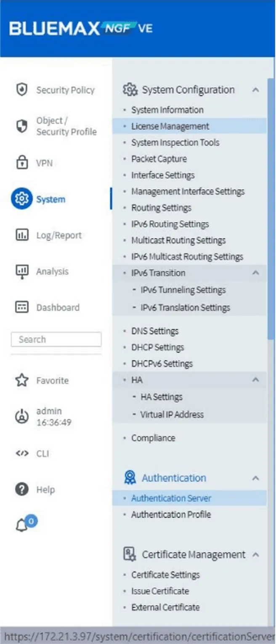The width and height of the screenshot is (276, 644).
Task: Select the System menu item
Action: coord(50,199)
